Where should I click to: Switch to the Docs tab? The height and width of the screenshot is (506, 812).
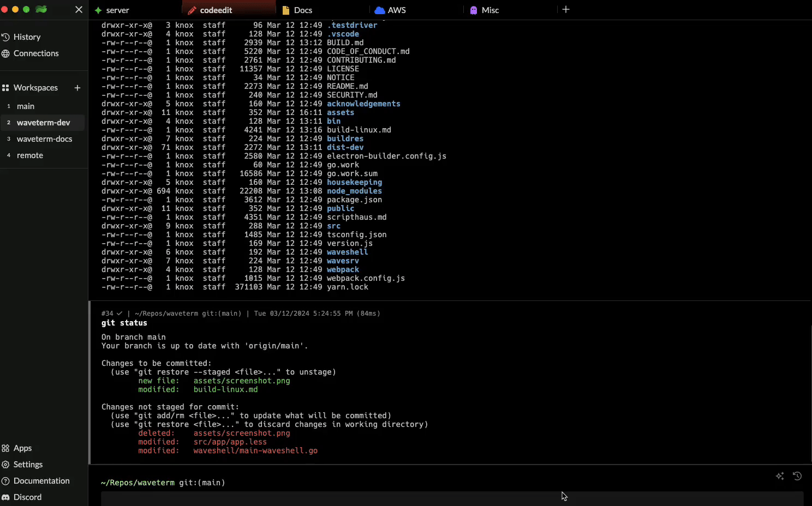coord(303,10)
